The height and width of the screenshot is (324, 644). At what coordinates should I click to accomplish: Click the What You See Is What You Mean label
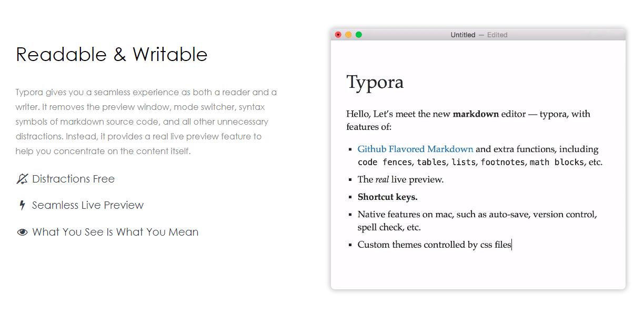115,232
